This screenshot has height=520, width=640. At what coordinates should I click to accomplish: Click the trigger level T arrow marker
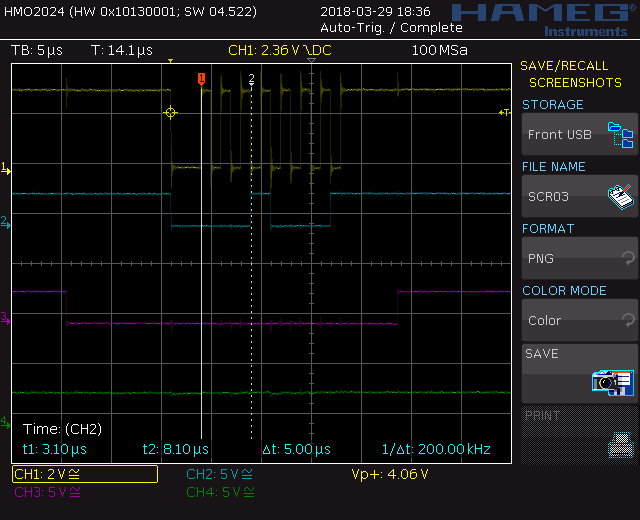(x=505, y=112)
